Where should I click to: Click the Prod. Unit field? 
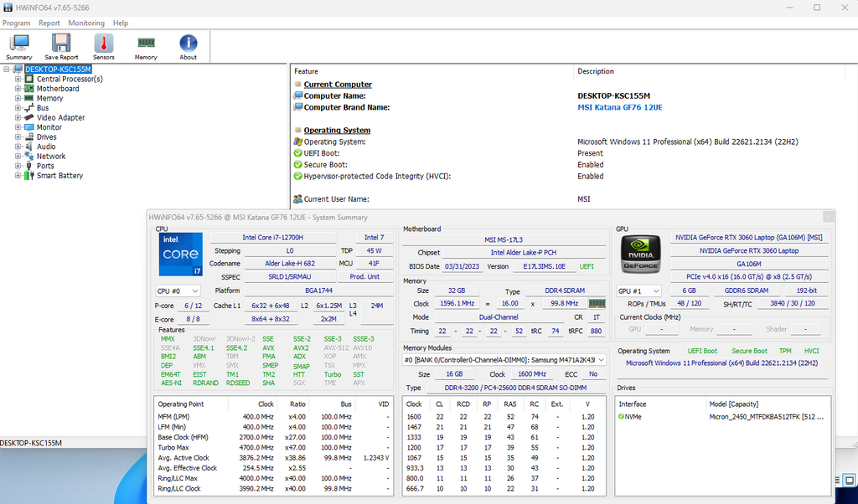tap(364, 276)
